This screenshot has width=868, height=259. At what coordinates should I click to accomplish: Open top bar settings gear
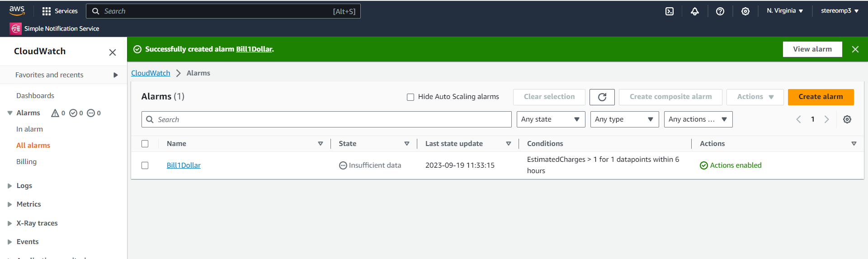click(x=745, y=11)
